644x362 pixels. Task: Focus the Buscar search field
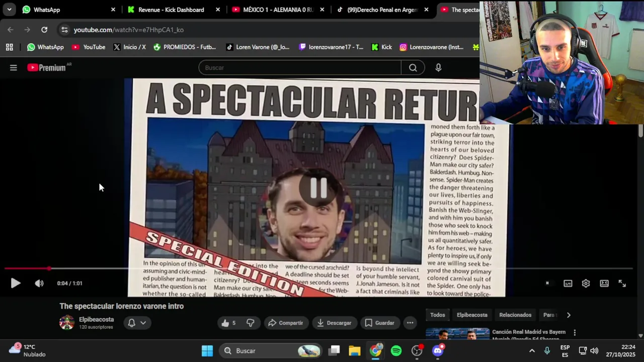coord(300,67)
